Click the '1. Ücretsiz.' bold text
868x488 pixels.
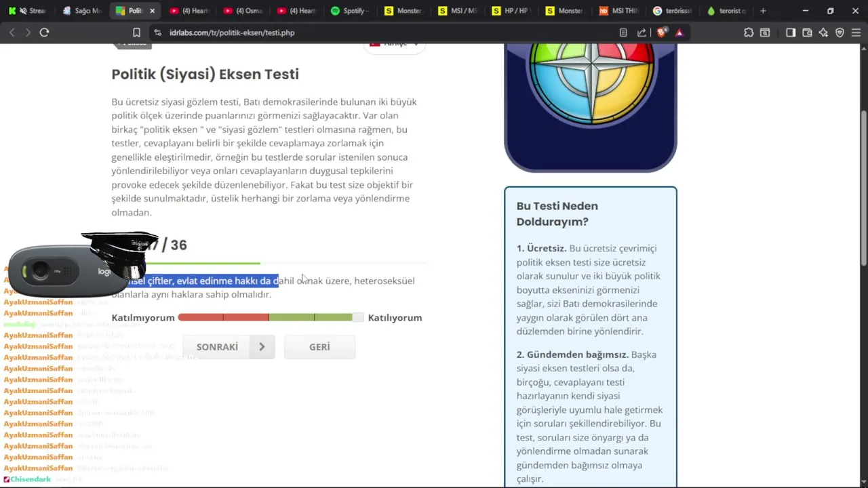coord(541,249)
